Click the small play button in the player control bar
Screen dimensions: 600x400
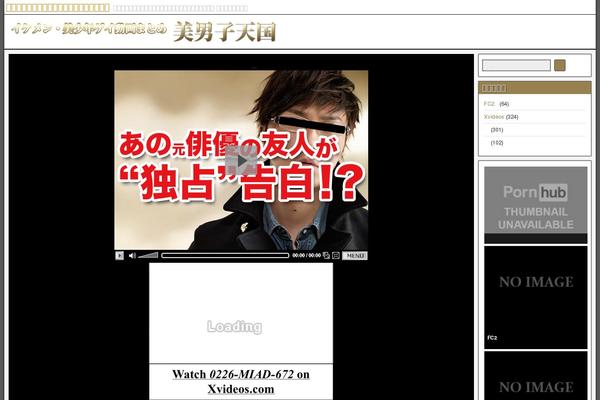coord(119,255)
